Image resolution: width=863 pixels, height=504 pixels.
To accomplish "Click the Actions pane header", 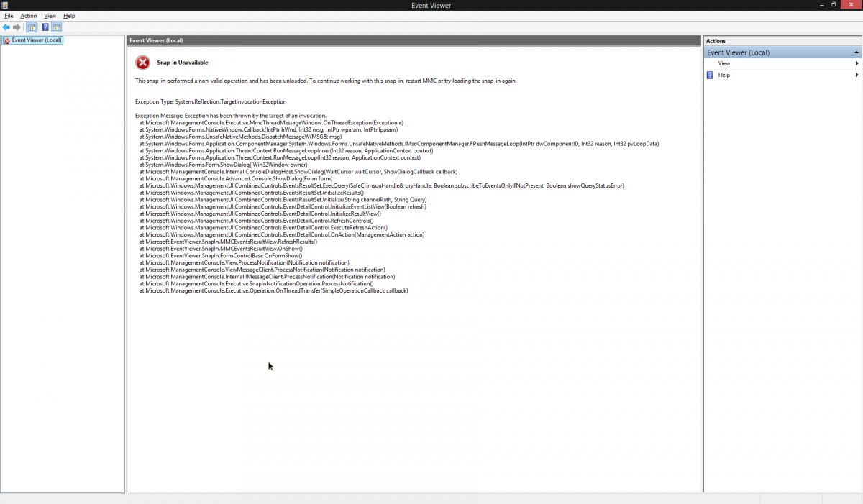I will pyautogui.click(x=782, y=41).
